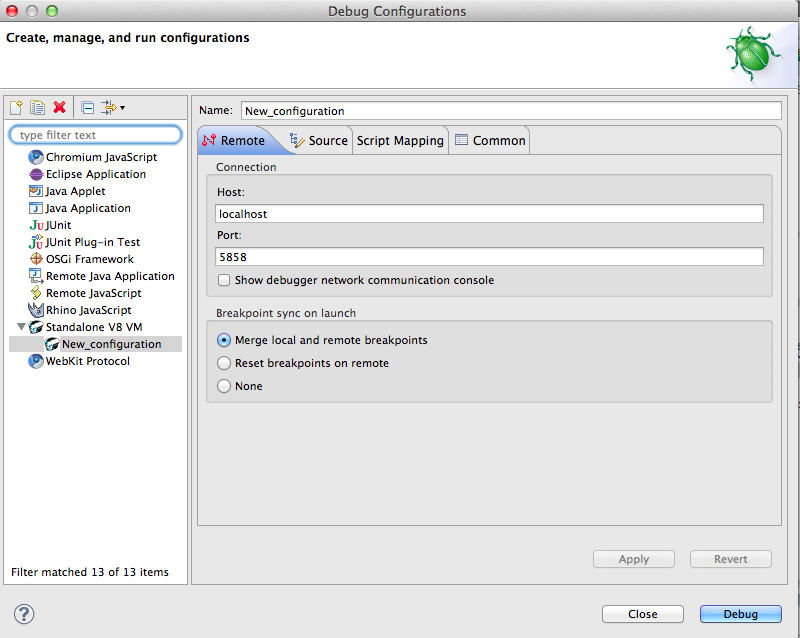Enable Show debugger network communication console

pos(224,280)
